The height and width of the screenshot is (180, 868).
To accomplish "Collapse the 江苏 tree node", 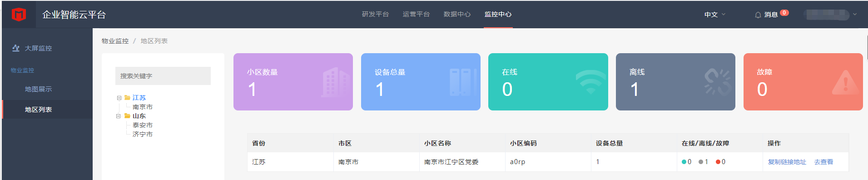I will (x=119, y=98).
